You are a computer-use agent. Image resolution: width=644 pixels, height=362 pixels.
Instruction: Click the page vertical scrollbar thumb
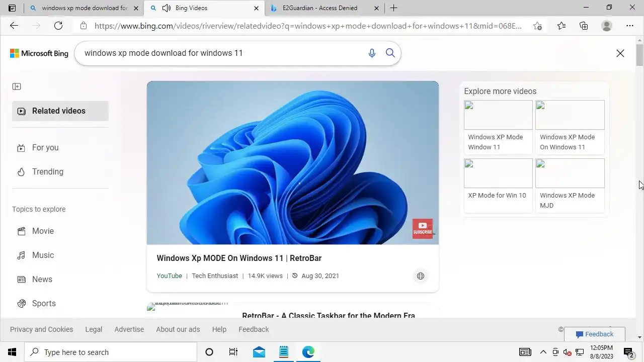tap(640, 55)
